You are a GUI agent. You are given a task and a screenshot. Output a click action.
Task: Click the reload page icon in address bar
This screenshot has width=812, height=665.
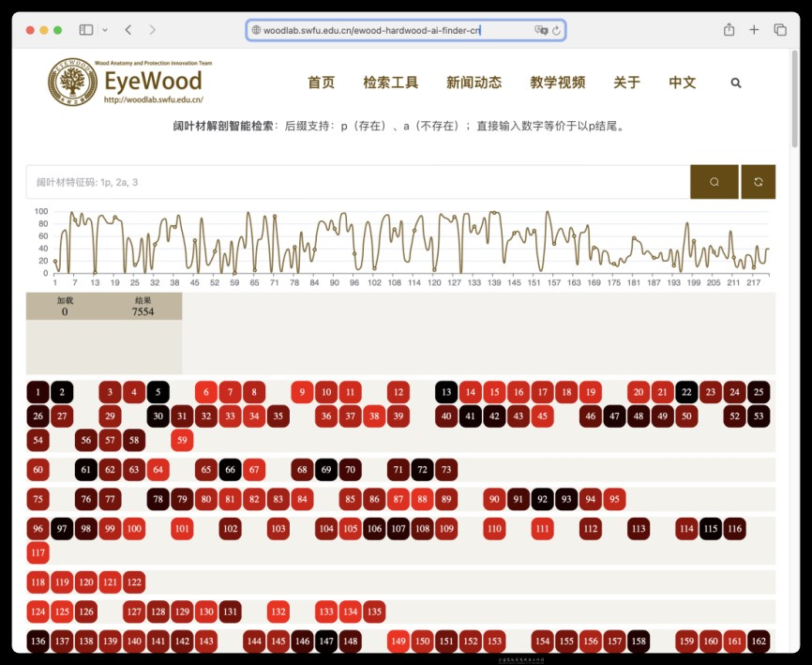(556, 30)
